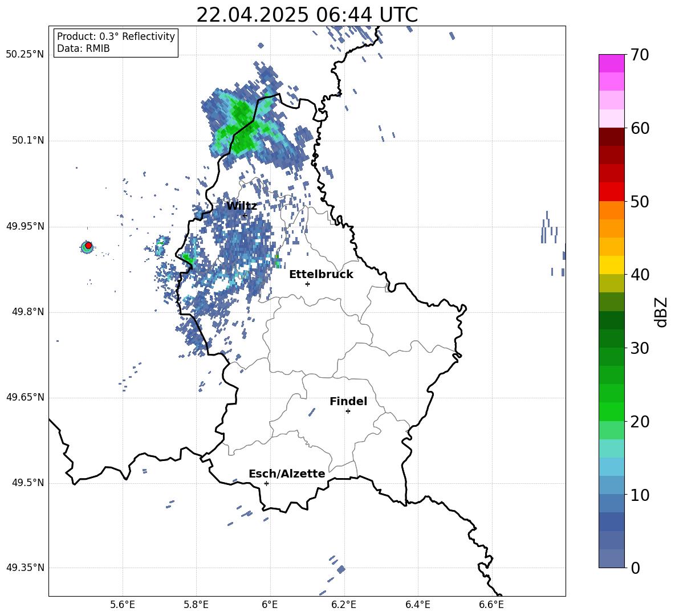
Task: Click the 50.1°N latitude label
Action: pyautogui.click(x=28, y=141)
